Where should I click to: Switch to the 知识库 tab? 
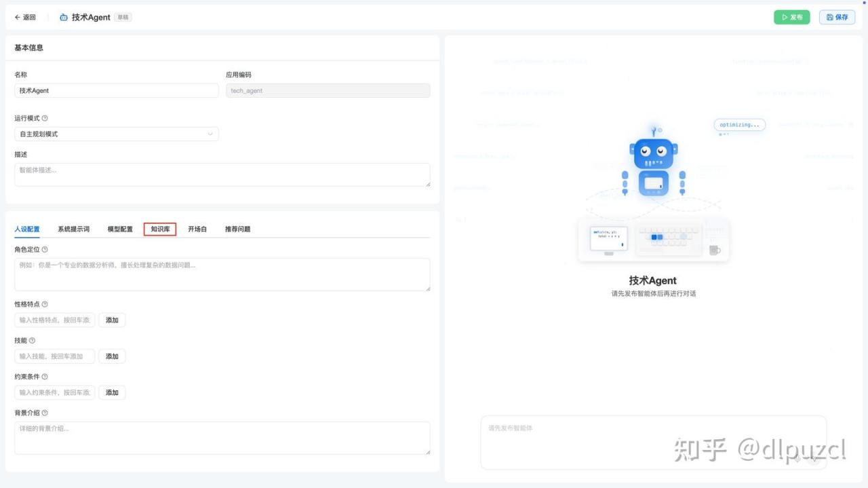pyautogui.click(x=160, y=229)
